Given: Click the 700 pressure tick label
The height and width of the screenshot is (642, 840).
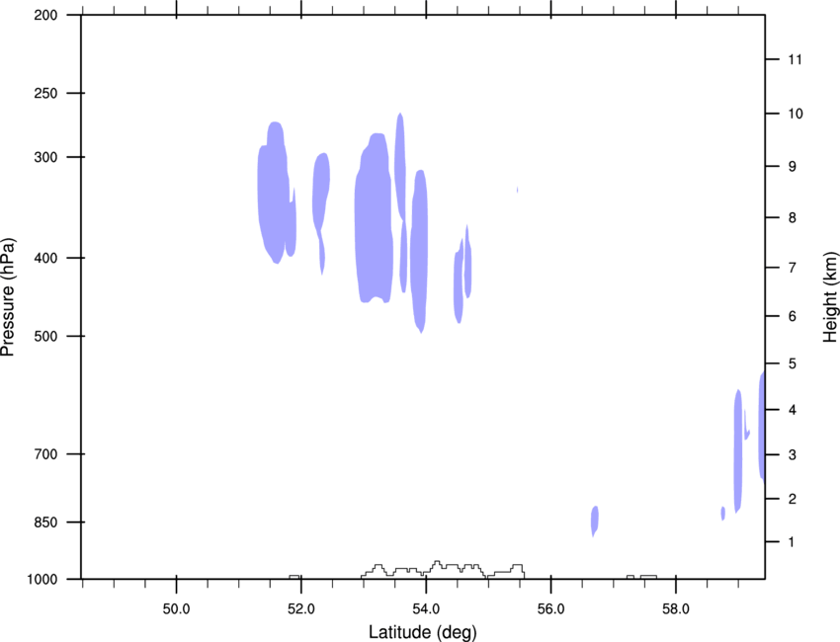Looking at the screenshot, I should coord(45,454).
